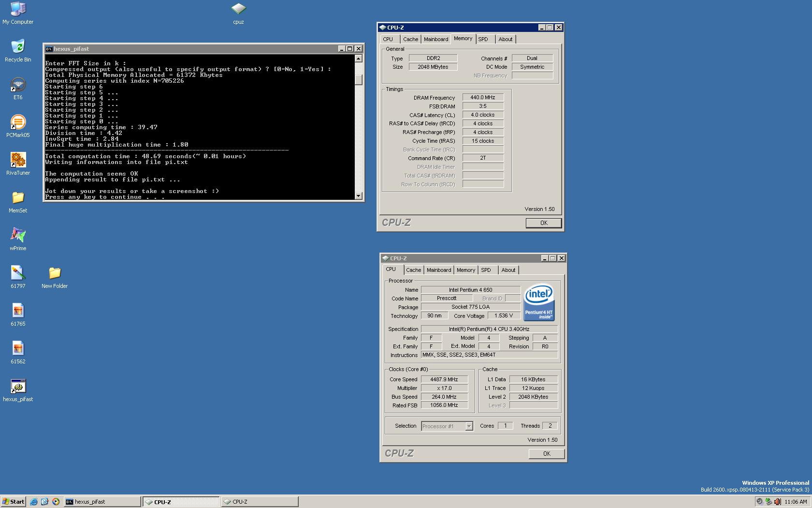Viewport: 812px width, 508px height.
Task: Activate the first CPU-Z taskbar button
Action: click(181, 502)
